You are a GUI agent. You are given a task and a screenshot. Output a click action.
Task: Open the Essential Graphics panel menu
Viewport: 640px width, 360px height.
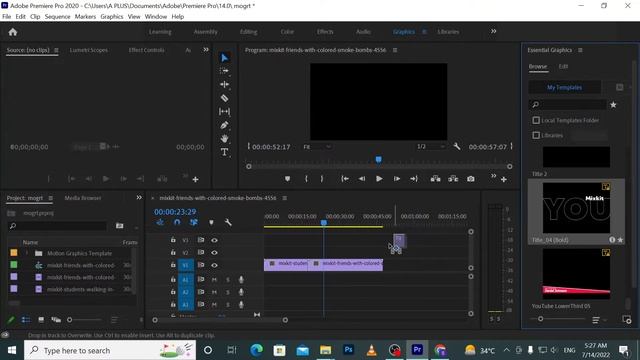[580, 50]
